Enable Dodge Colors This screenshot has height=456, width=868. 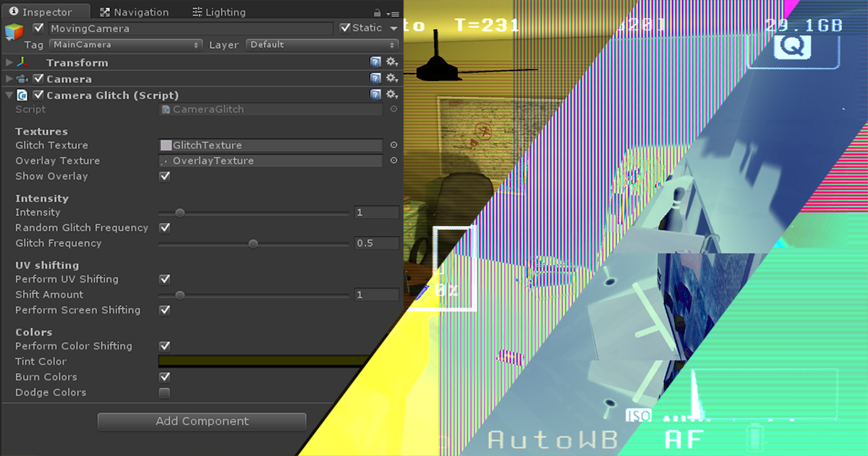point(164,392)
